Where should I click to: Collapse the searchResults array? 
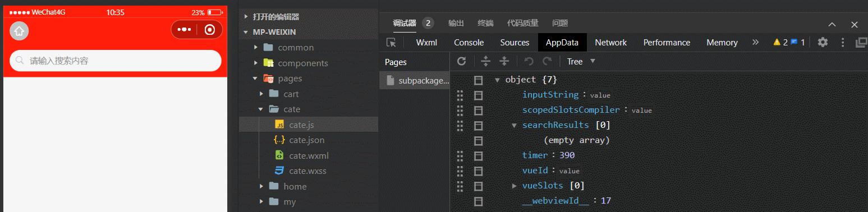coord(514,125)
